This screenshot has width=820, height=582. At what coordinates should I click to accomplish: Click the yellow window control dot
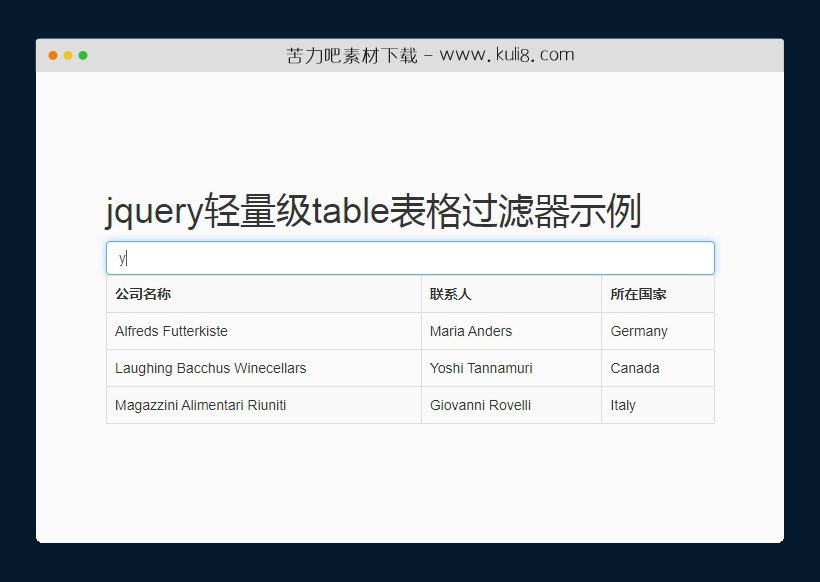tap(68, 56)
